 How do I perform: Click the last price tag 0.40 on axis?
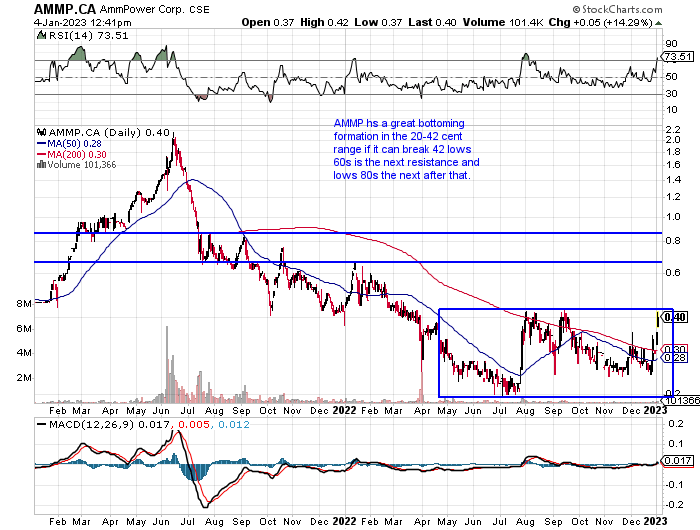pyautogui.click(x=675, y=317)
